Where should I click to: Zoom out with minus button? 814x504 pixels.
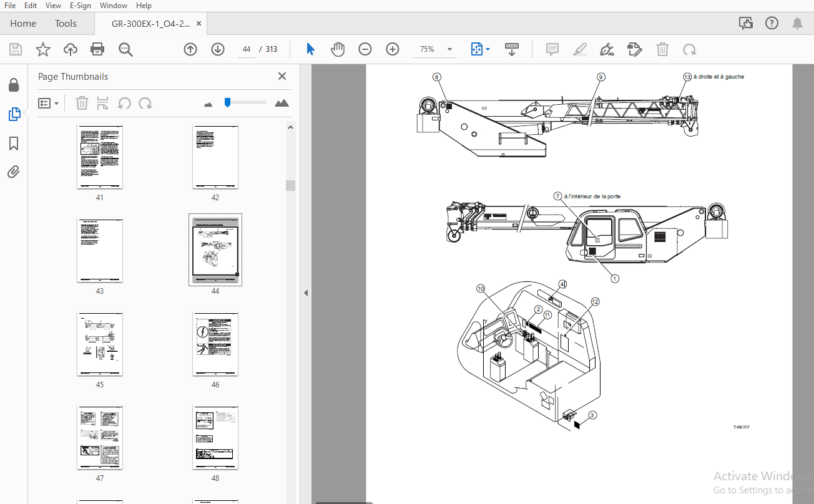coord(365,49)
